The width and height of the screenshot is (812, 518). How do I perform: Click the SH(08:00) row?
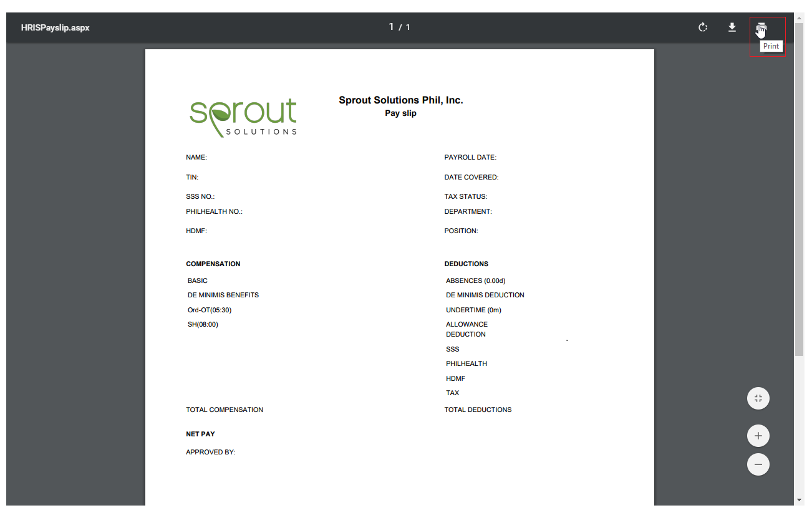click(x=203, y=325)
